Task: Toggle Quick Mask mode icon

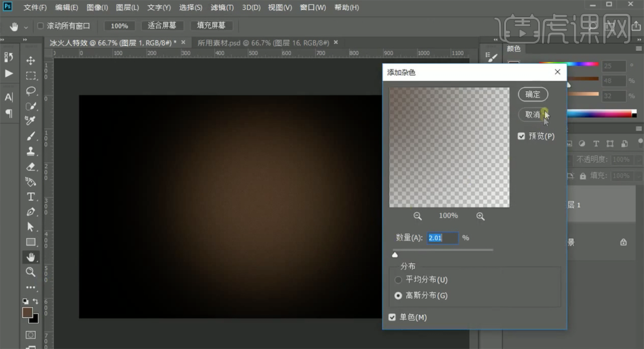Action: [x=31, y=335]
